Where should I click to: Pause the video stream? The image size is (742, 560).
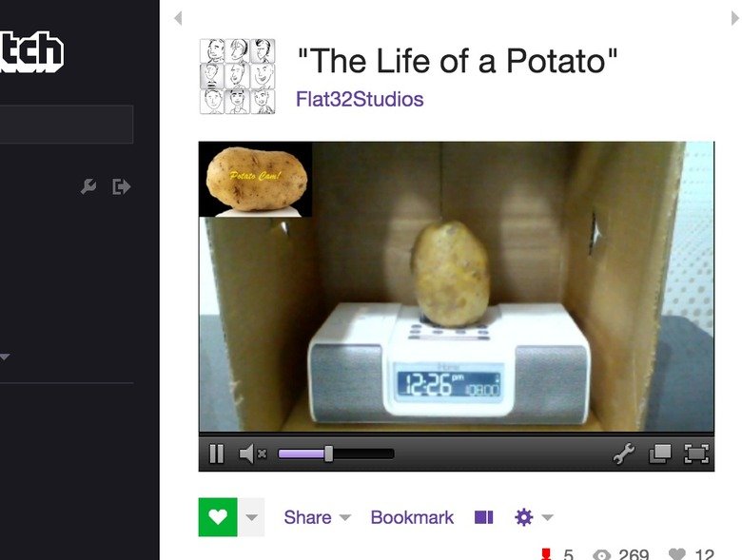click(216, 454)
